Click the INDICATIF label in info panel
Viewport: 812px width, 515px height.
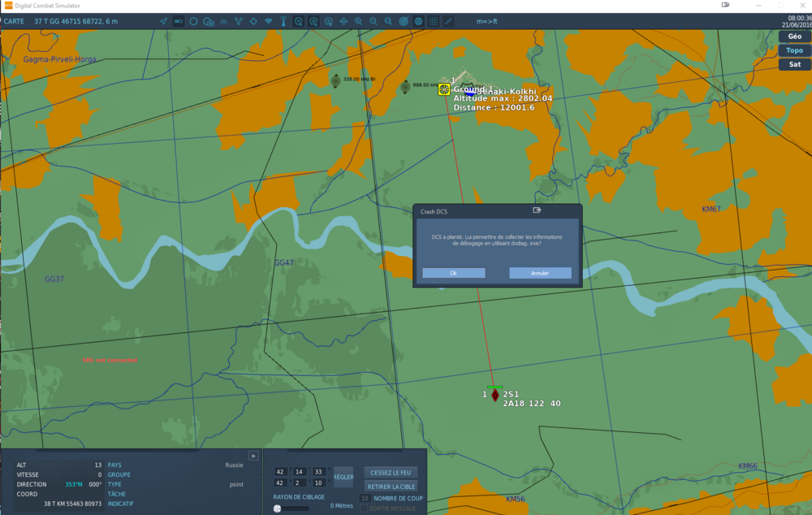click(x=121, y=504)
